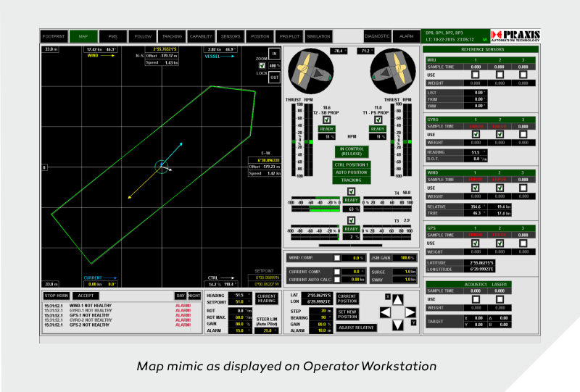Zoom the map in with IN button
Screen dimensions: 580x392
274,54
